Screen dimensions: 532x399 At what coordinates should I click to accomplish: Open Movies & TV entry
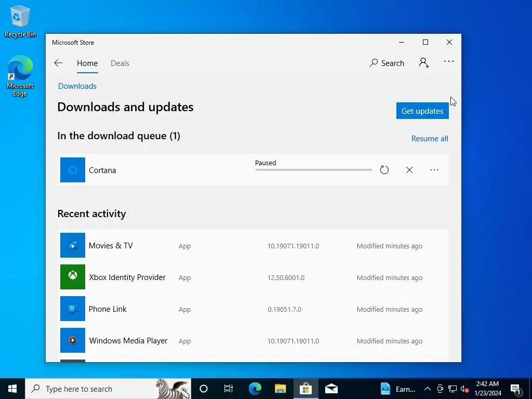click(254, 246)
